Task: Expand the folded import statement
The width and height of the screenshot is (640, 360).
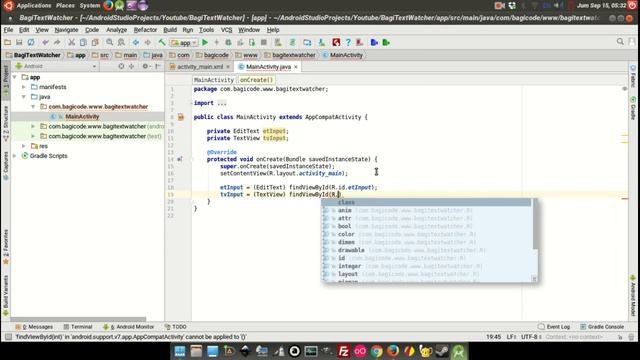Action: click(222, 103)
